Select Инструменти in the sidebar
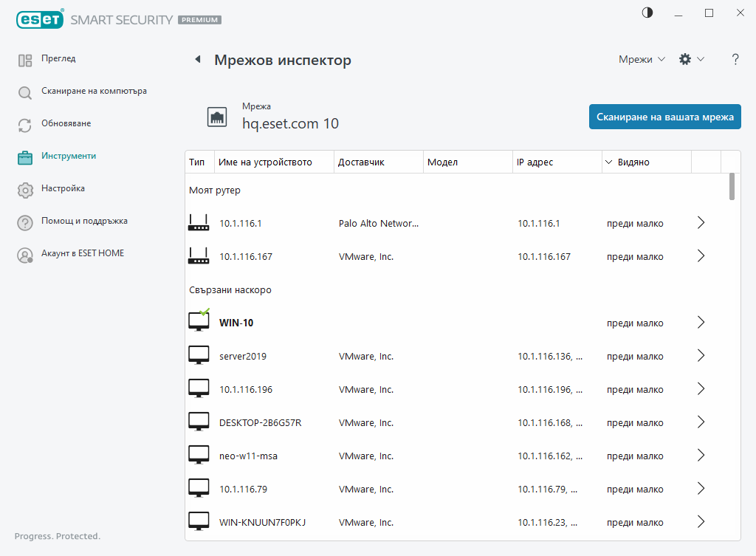Viewport: 756px width, 556px height. click(69, 156)
